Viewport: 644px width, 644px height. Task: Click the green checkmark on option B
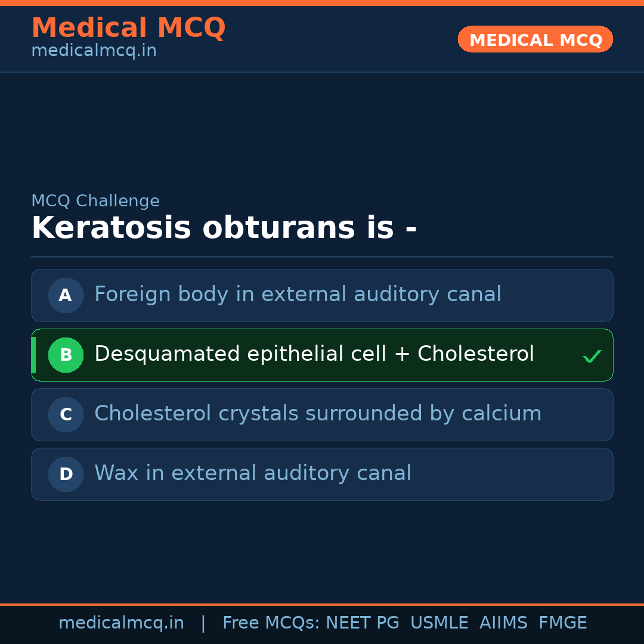(593, 355)
